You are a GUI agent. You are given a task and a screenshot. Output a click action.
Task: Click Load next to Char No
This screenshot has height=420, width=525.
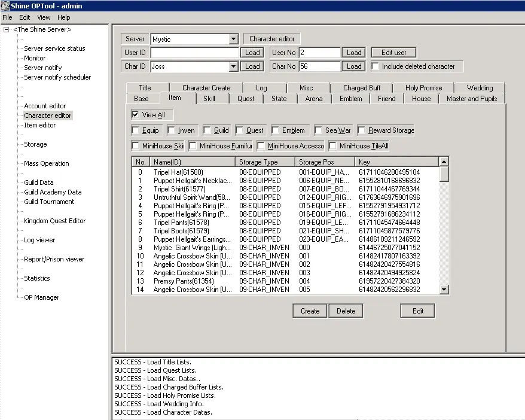[x=354, y=66]
